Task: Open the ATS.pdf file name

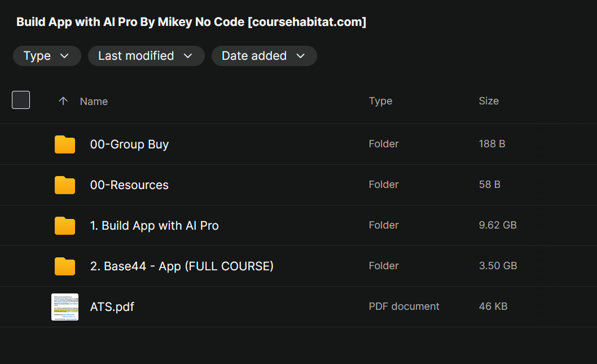Action: [112, 307]
